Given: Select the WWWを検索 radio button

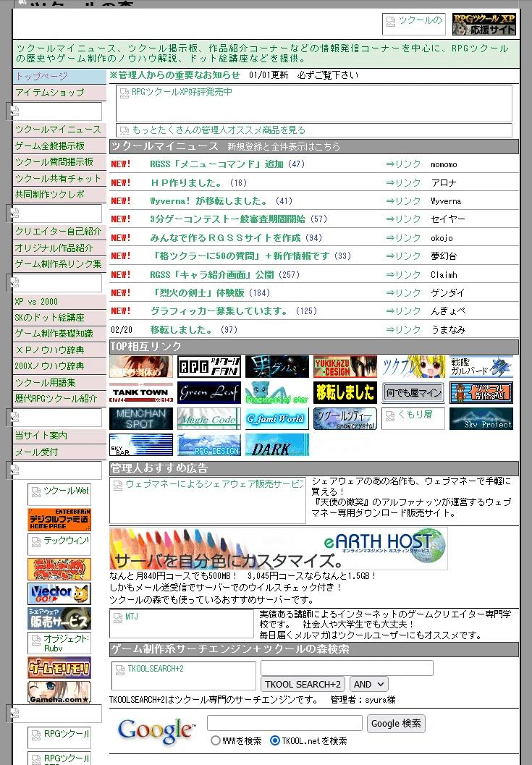Looking at the screenshot, I should 215,740.
